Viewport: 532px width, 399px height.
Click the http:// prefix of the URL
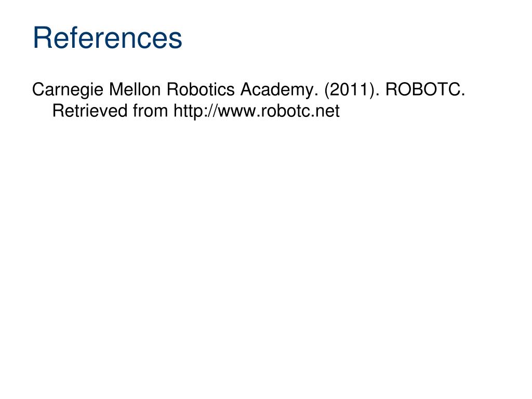[195, 111]
